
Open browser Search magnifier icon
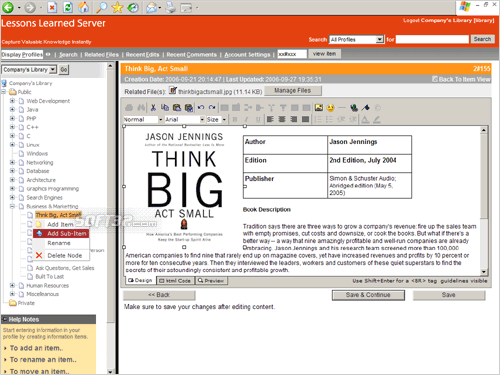[101, 7]
